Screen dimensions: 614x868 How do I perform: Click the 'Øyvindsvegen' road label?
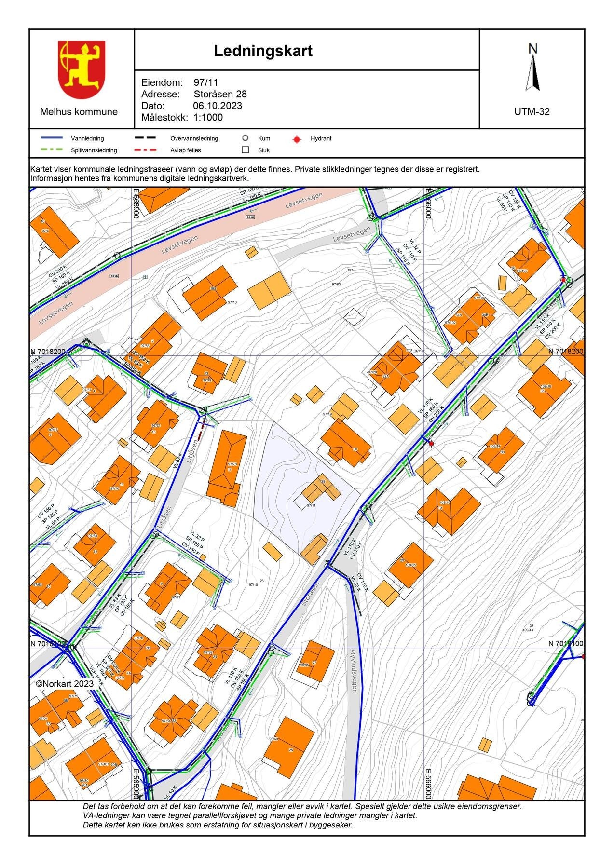(353, 671)
